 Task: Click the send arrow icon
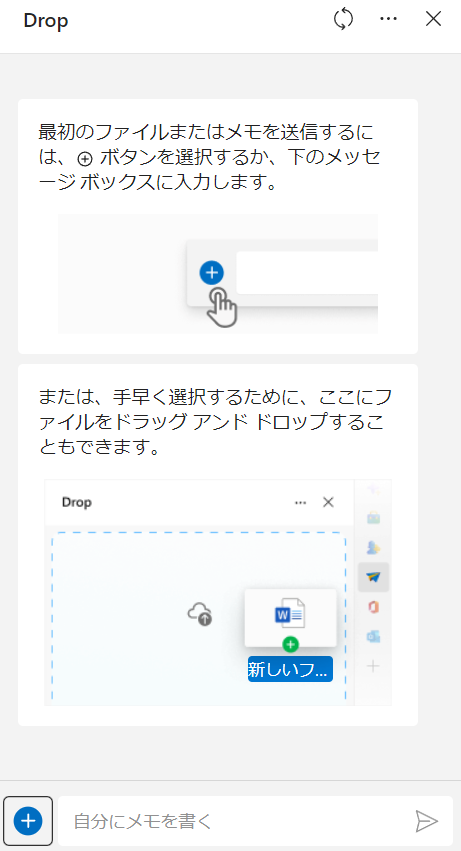click(x=426, y=821)
